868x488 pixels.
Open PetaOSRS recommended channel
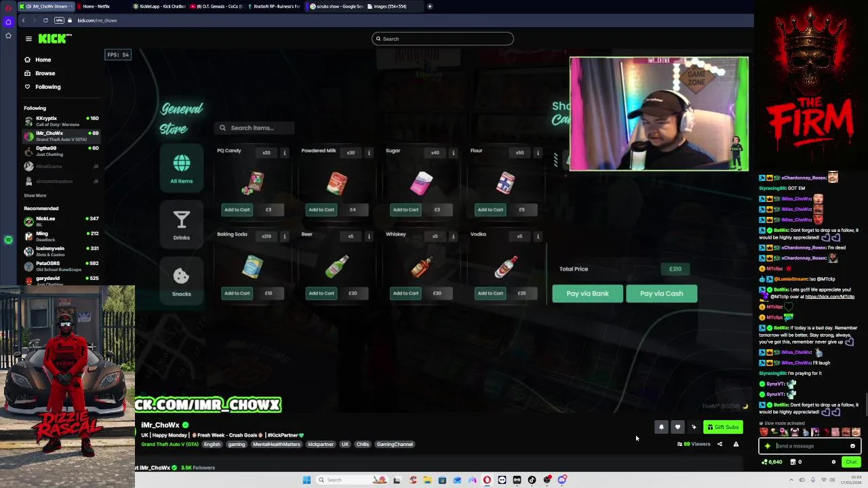[x=61, y=266]
